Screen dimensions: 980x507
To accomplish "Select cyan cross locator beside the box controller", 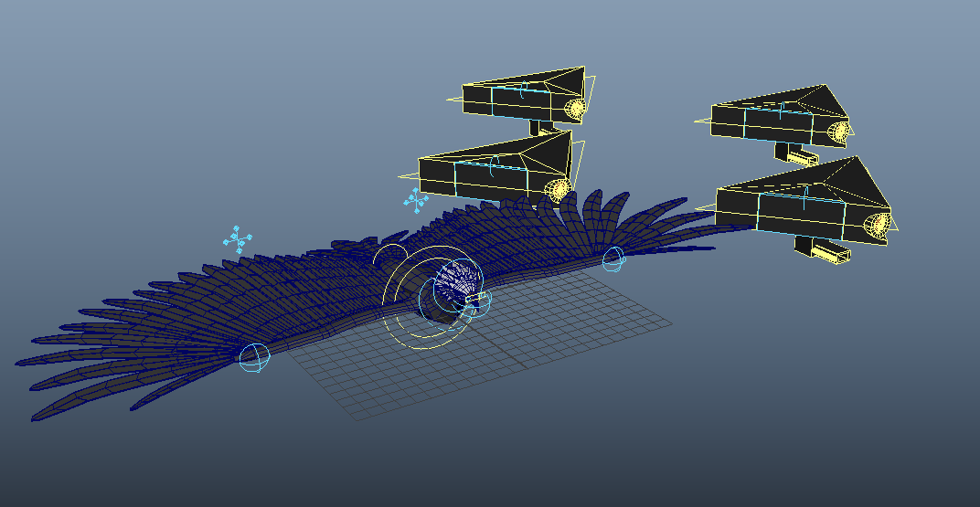I will 416,200.
